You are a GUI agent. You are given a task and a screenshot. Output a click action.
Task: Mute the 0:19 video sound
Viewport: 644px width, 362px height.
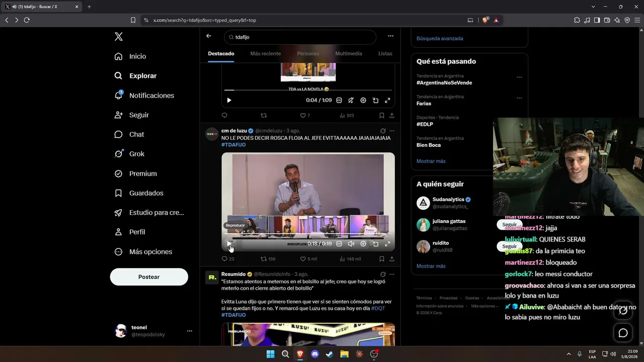click(351, 244)
